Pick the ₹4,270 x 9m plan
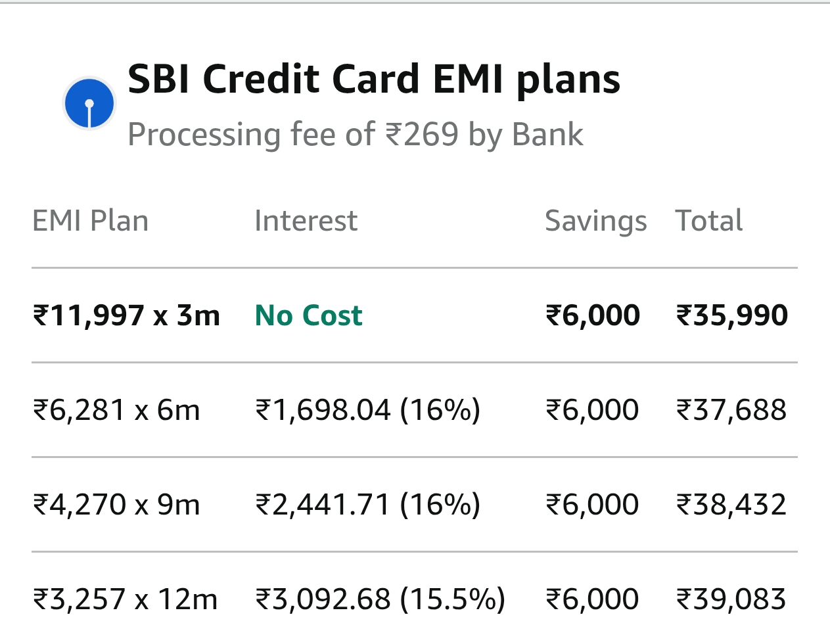 pyautogui.click(x=116, y=505)
